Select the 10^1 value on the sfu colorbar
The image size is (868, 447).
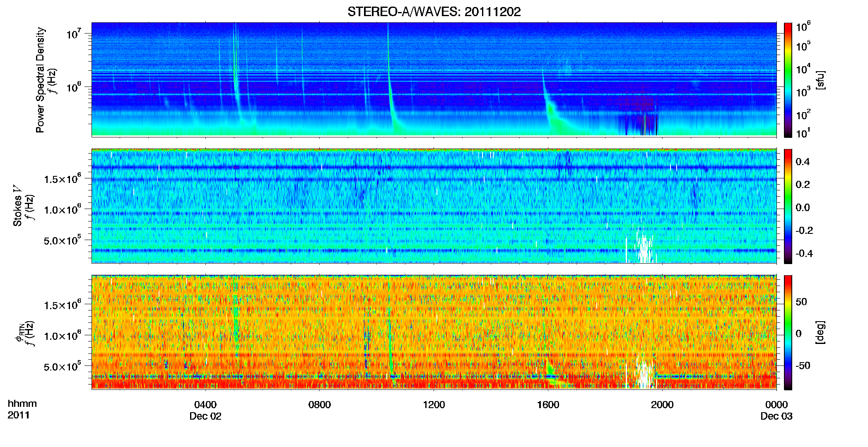[803, 133]
